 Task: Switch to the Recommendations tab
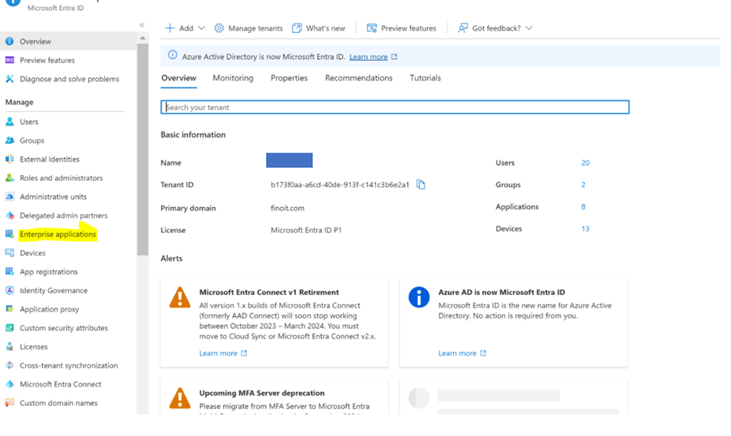[x=358, y=78]
